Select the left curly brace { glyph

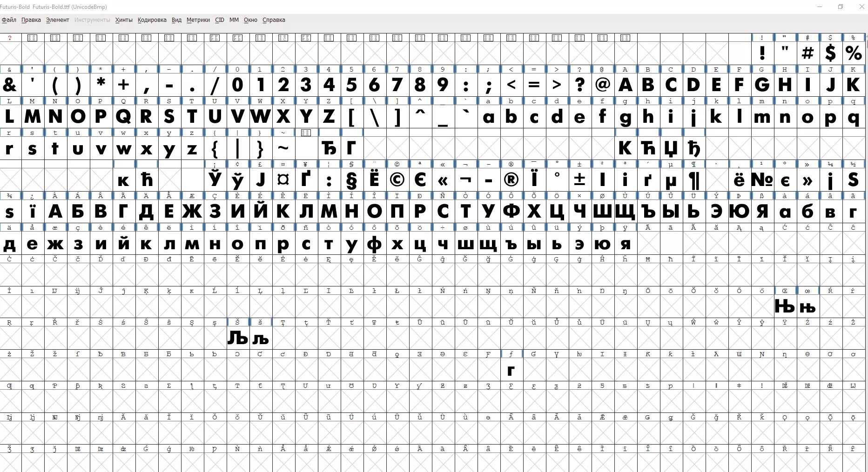pyautogui.click(x=215, y=148)
